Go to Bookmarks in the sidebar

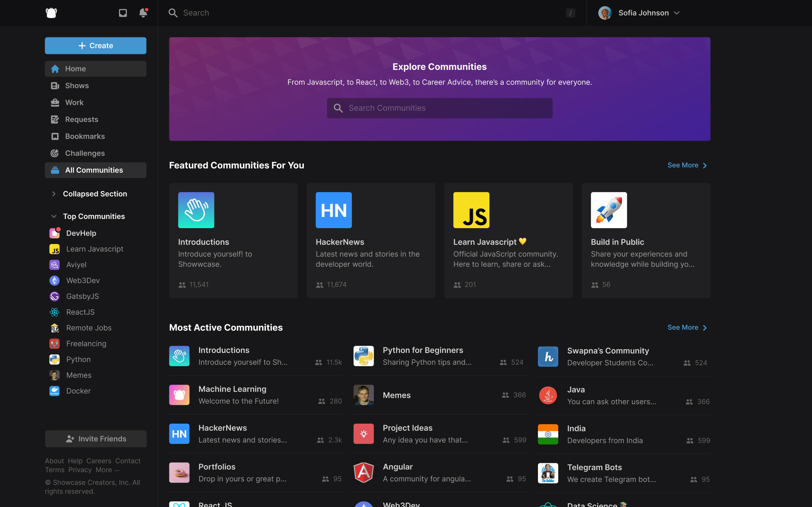point(85,136)
